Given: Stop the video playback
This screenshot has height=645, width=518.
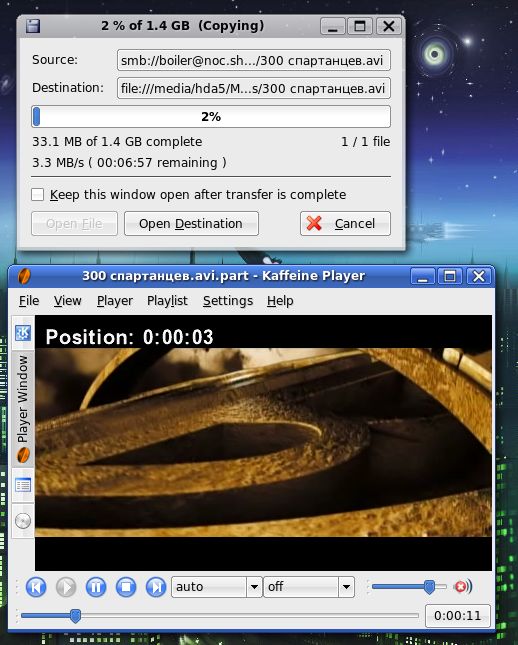Looking at the screenshot, I should point(126,587).
